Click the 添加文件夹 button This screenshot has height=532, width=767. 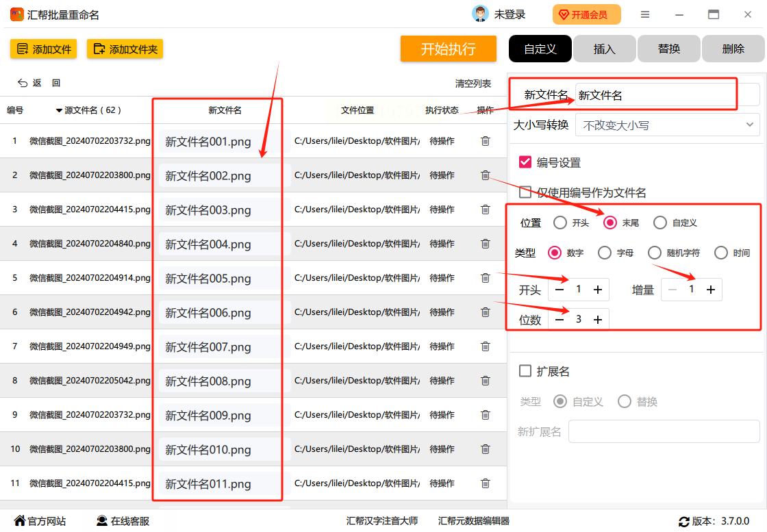[x=125, y=49]
